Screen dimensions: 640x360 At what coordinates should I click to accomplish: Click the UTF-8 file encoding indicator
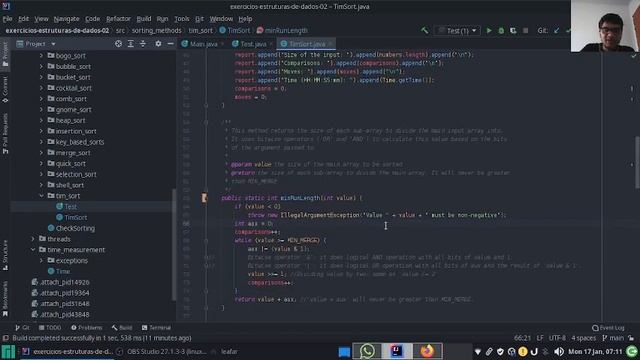click(557, 338)
